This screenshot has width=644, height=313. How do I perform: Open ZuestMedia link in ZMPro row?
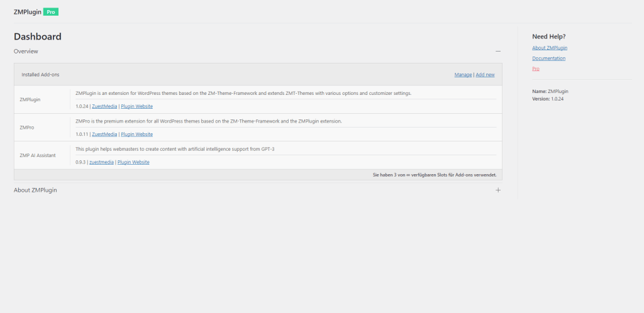(x=104, y=134)
